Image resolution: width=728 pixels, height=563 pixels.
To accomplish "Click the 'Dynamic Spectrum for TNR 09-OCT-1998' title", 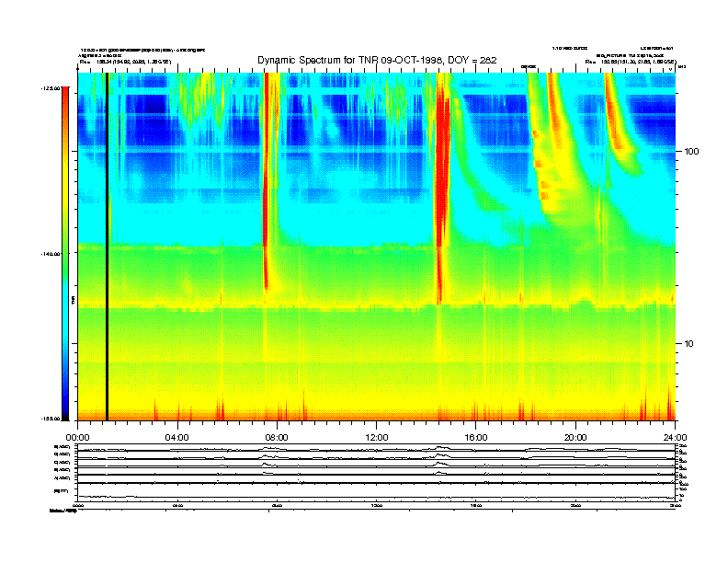I will pyautogui.click(x=377, y=61).
